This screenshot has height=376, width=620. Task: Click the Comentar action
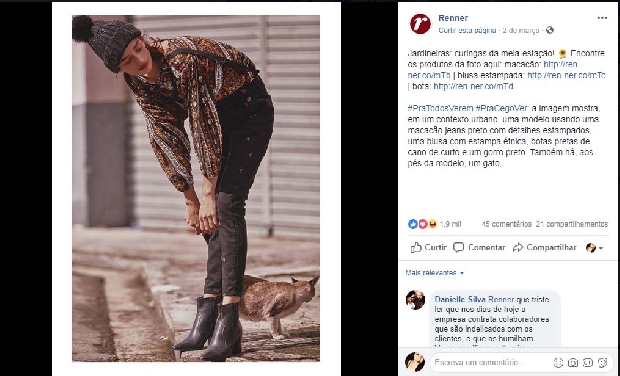pos(479,248)
